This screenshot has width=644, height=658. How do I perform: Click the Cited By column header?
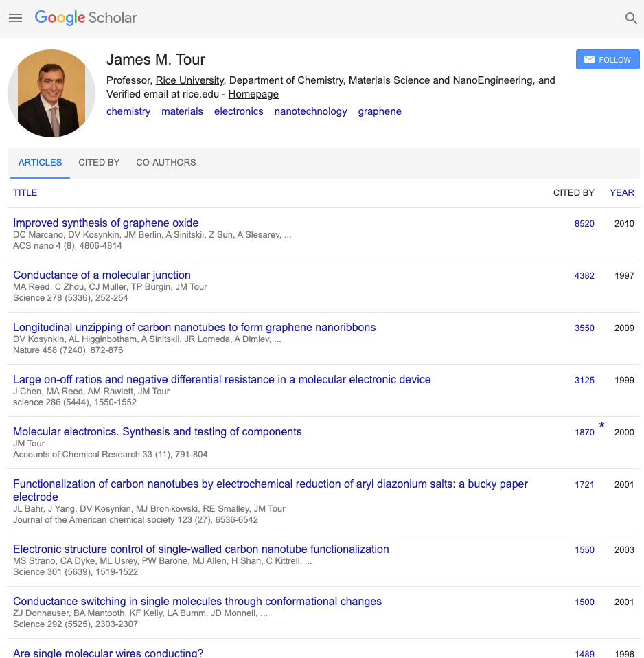click(573, 192)
